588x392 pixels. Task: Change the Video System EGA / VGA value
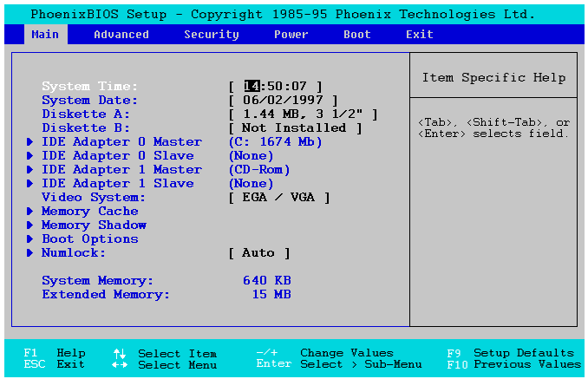click(x=280, y=198)
